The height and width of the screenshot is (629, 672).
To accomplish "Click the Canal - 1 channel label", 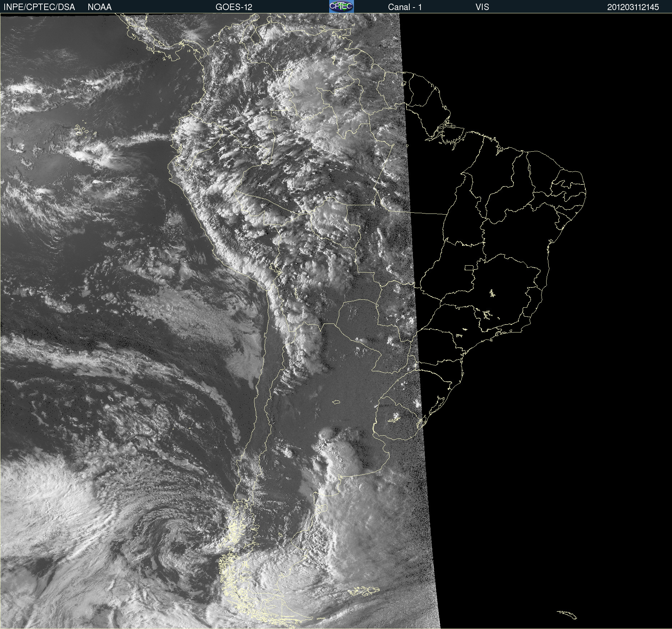I will coord(405,7).
